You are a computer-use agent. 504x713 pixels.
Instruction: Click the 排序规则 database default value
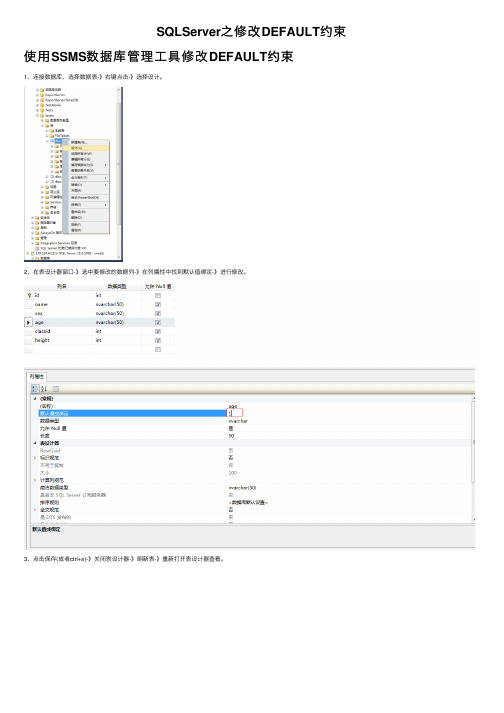(248, 502)
